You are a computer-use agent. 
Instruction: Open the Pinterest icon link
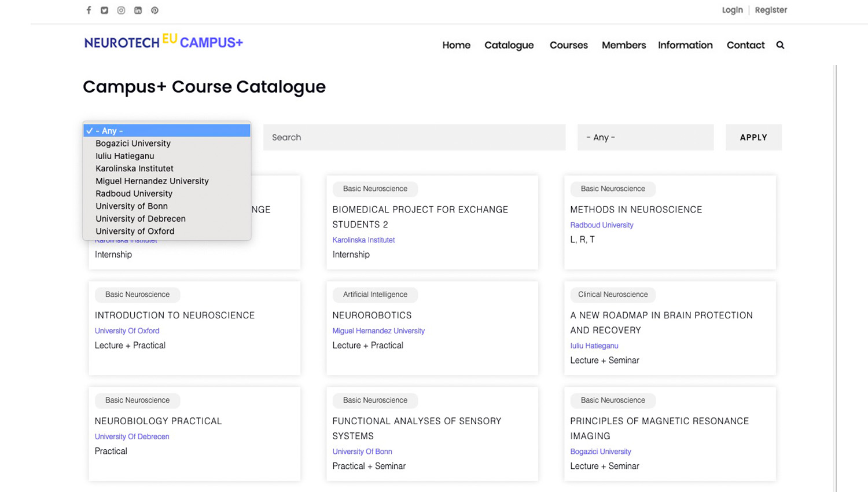click(155, 10)
